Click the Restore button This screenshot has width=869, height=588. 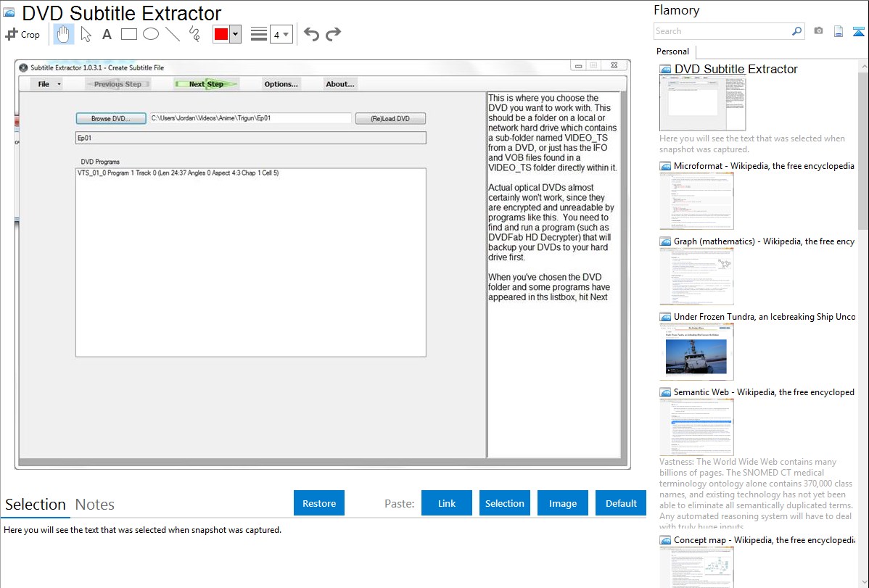319,503
